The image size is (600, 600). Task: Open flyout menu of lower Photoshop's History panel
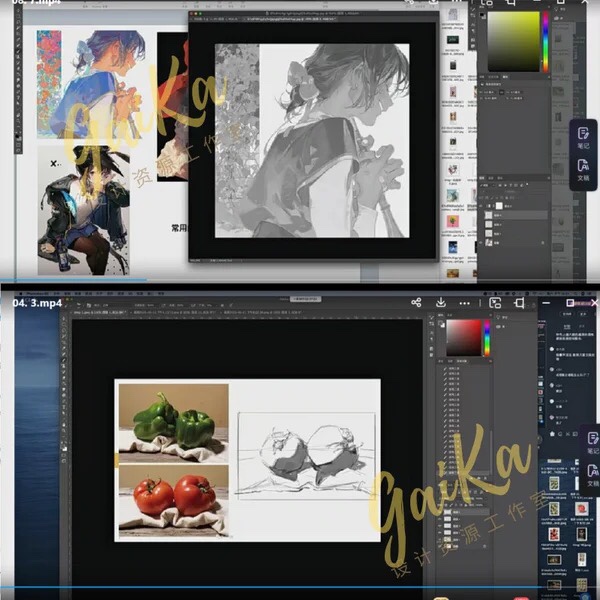(x=490, y=361)
